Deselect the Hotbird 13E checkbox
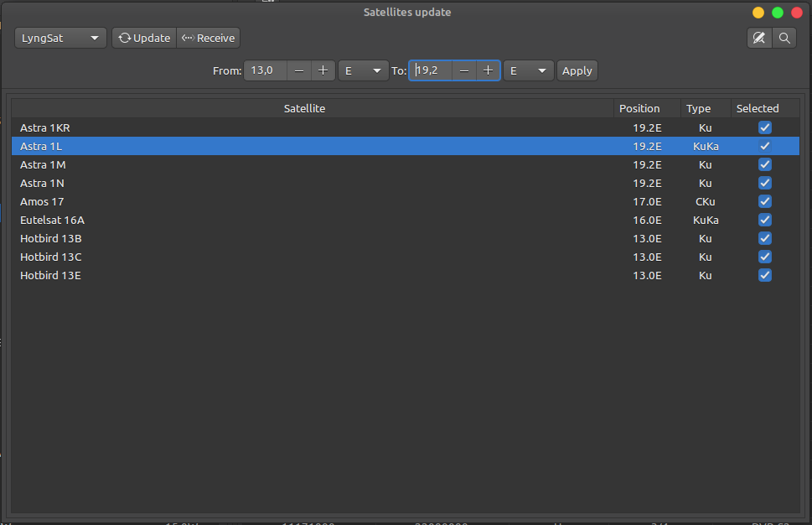The image size is (812, 525). 764,275
